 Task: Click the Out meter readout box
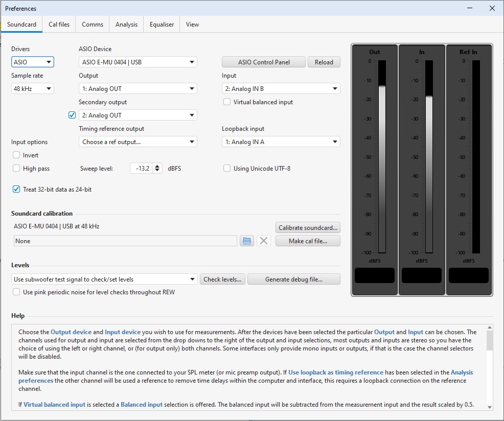tap(375, 275)
